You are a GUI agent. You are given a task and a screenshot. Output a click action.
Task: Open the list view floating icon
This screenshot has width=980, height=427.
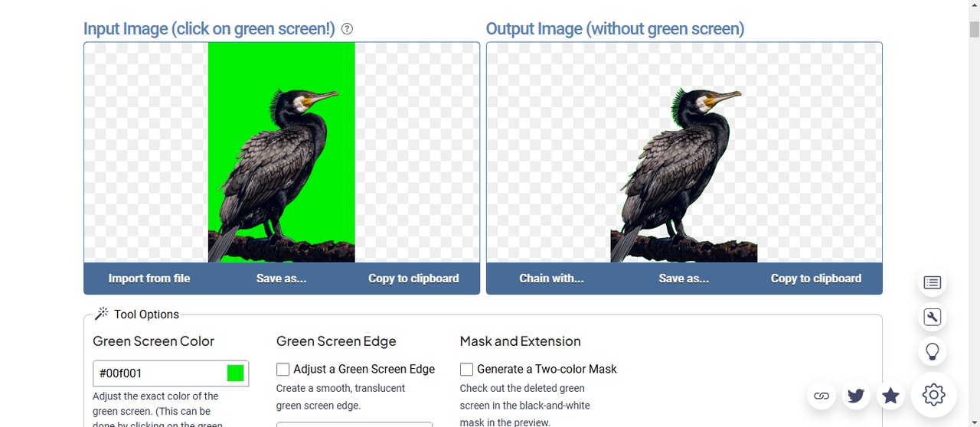(x=933, y=282)
